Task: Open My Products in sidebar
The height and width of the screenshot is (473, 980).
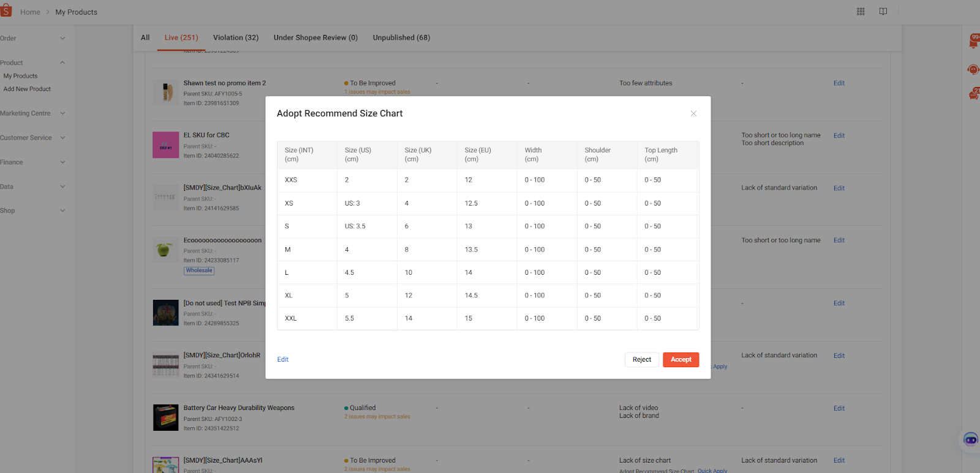Action: point(20,76)
